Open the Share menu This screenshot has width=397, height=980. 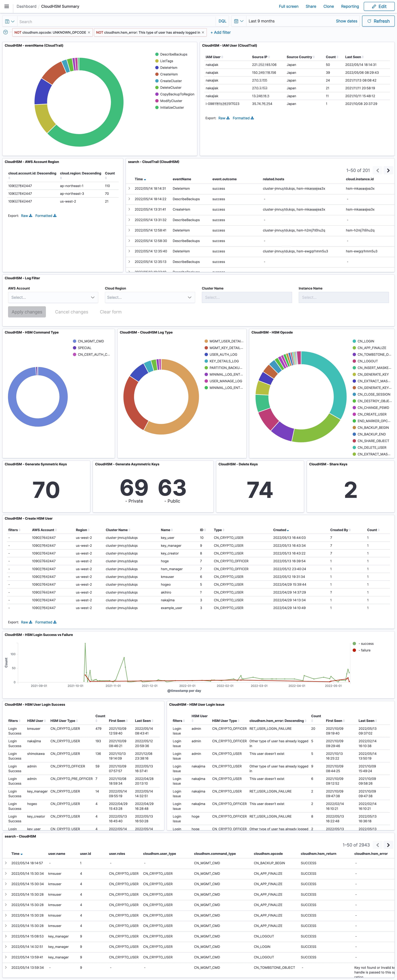click(x=311, y=7)
